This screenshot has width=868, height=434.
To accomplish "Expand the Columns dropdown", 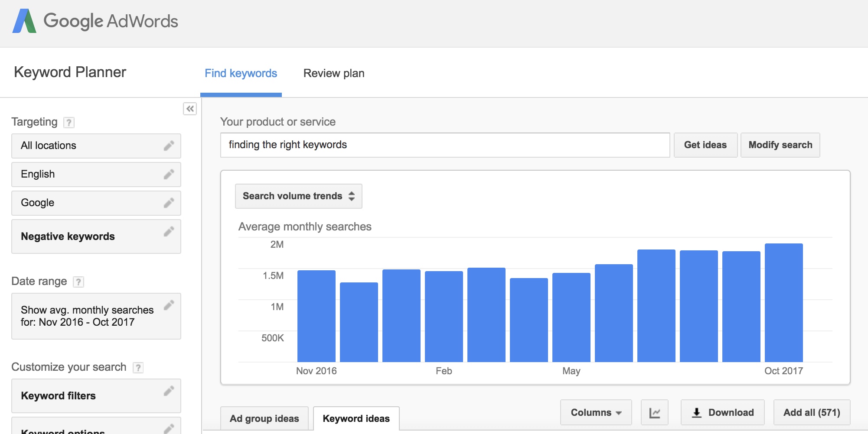I will click(x=596, y=412).
